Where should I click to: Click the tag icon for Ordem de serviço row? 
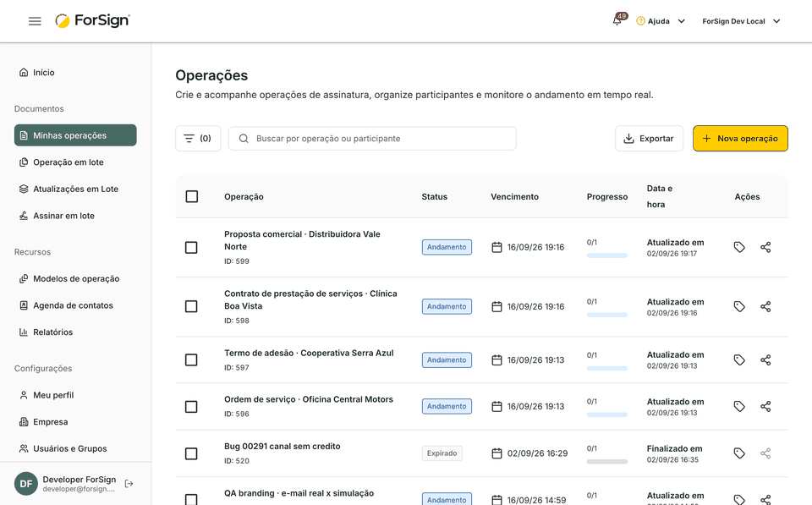739,407
